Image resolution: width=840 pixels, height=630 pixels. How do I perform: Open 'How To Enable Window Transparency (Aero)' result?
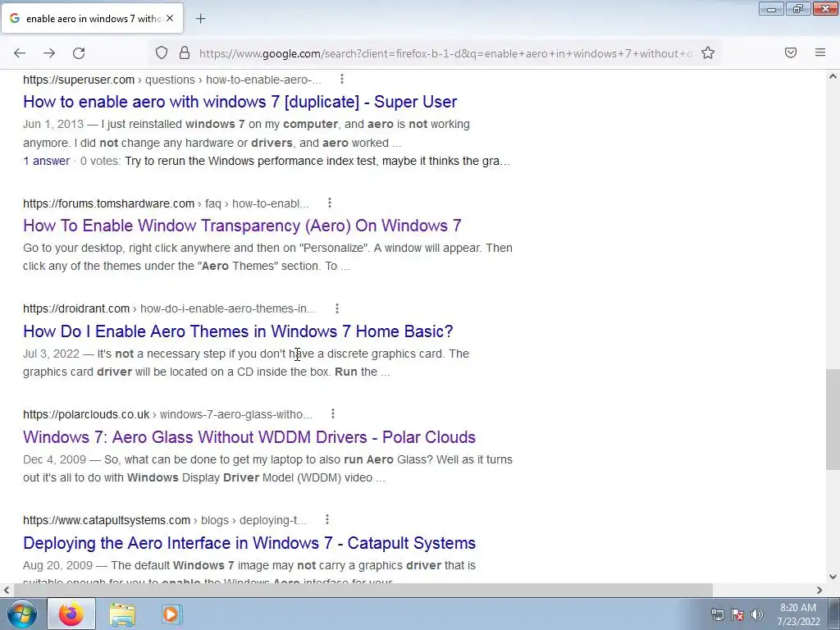pyautogui.click(x=242, y=225)
